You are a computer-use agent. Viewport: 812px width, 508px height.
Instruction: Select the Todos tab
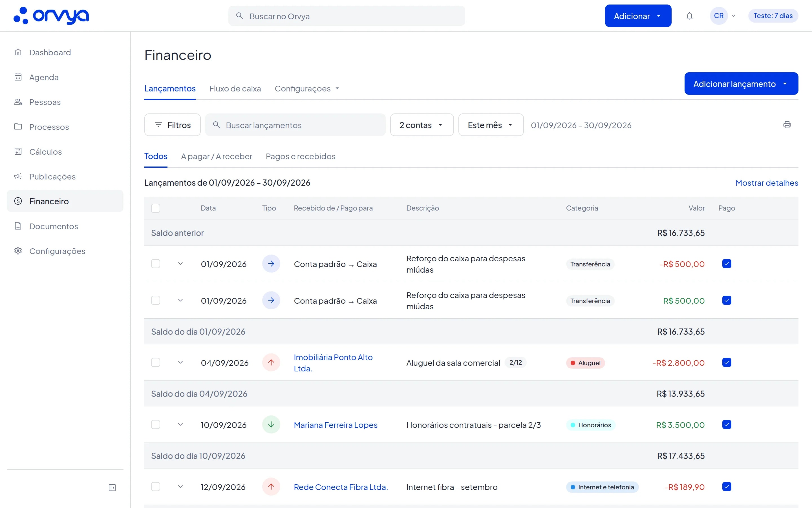pyautogui.click(x=156, y=156)
